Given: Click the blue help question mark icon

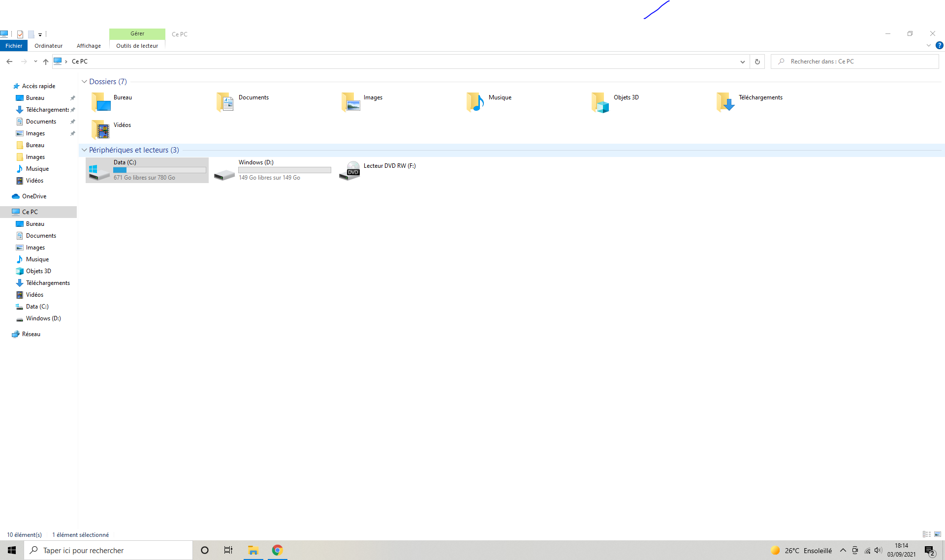Looking at the screenshot, I should 939,45.
